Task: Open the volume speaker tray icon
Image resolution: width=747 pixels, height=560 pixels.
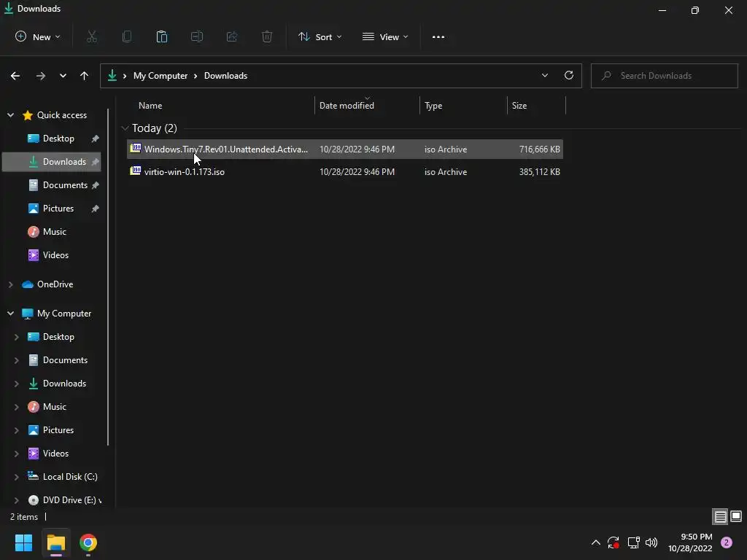Action: point(651,542)
